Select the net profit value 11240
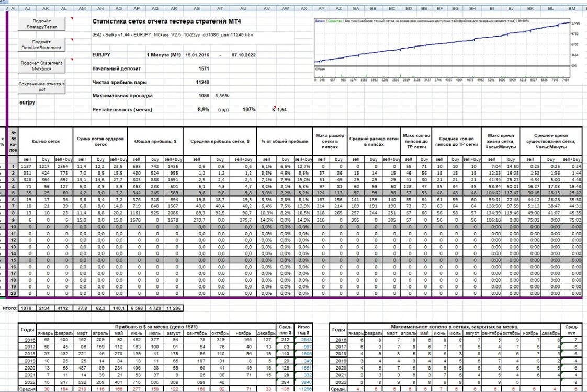Viewport: 587px width, 392px height. (x=202, y=82)
